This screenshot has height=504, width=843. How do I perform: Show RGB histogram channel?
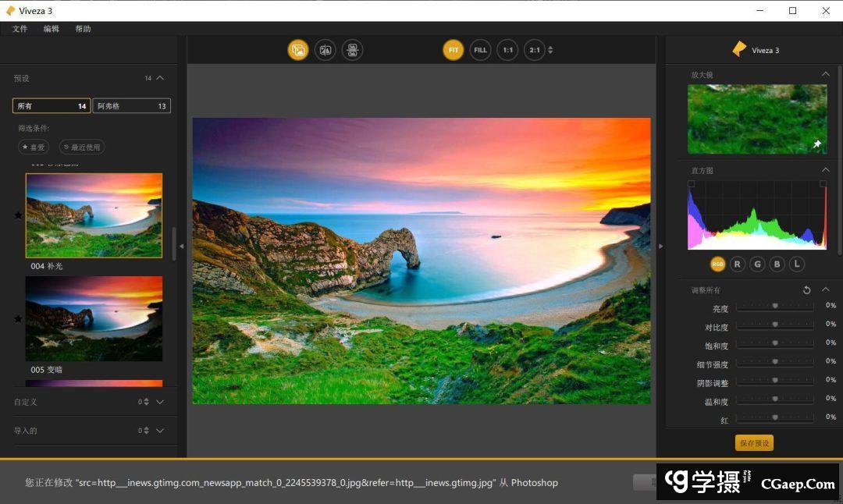[x=717, y=264]
